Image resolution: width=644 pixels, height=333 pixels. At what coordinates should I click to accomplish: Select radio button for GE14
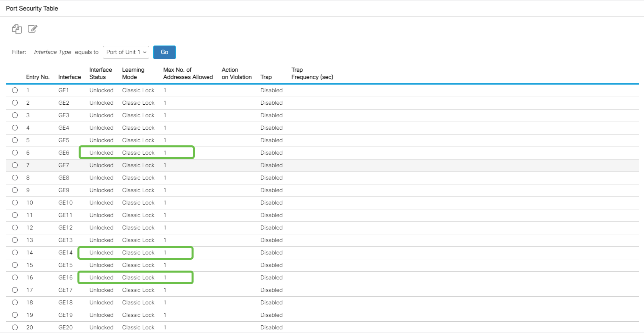pyautogui.click(x=15, y=252)
